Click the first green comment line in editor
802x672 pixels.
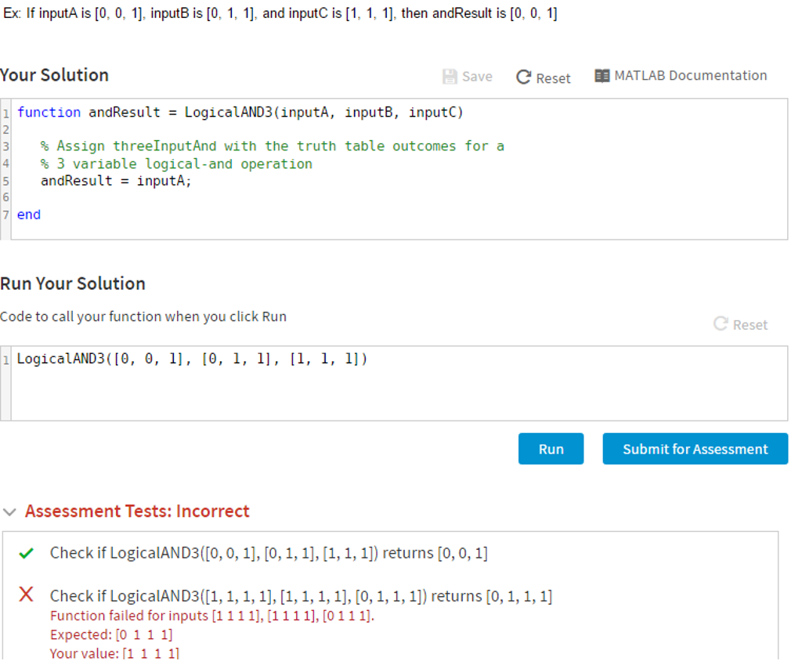[272, 146]
